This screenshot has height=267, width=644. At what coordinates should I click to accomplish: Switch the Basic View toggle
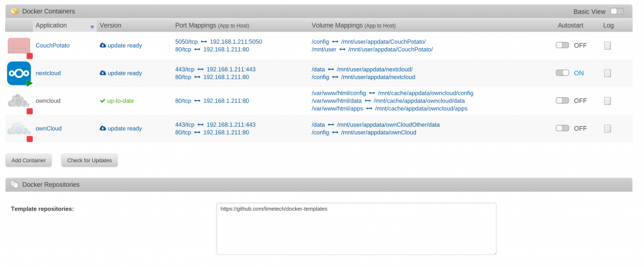point(617,11)
